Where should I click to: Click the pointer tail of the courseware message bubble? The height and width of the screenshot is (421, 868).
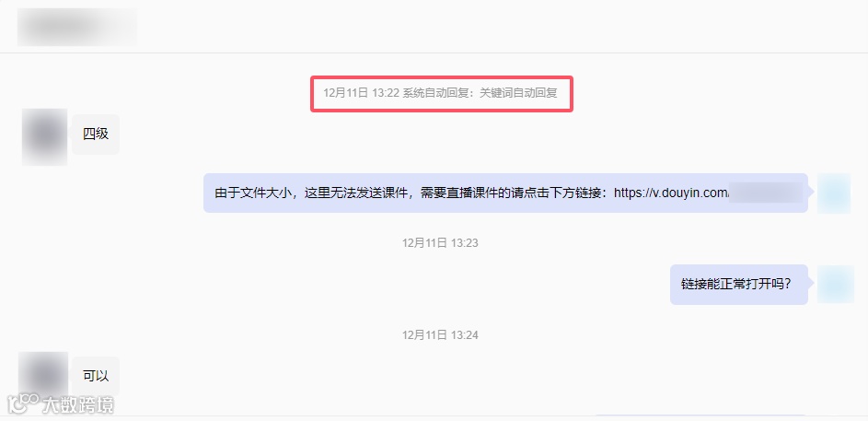click(x=811, y=193)
